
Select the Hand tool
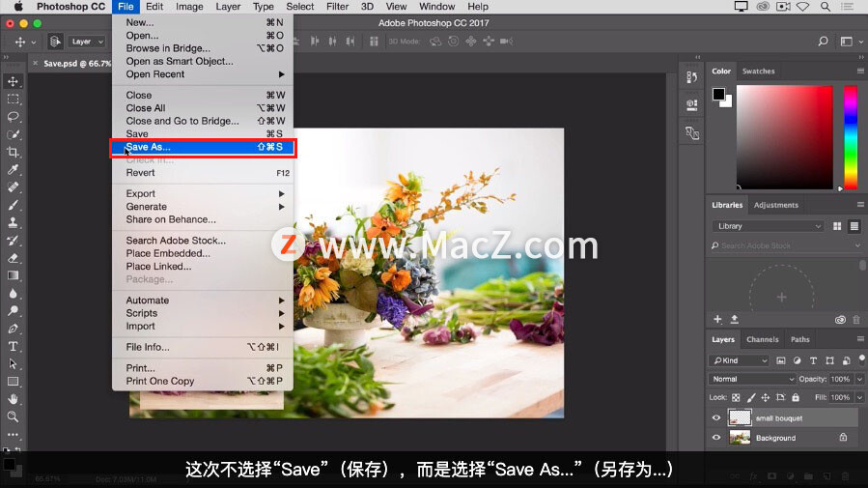(x=13, y=399)
